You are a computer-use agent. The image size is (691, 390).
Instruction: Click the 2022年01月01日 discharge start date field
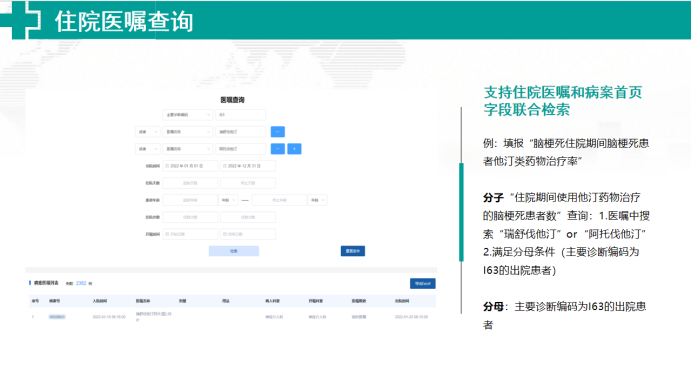click(x=190, y=166)
